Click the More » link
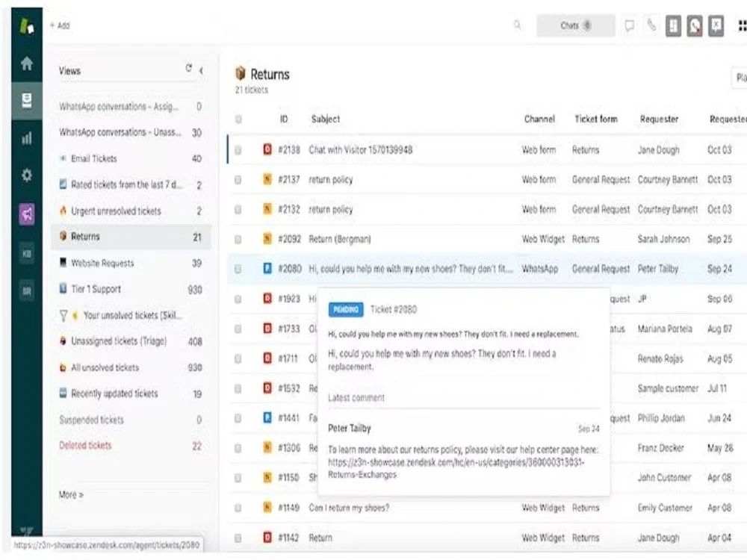The image size is (747, 560). click(72, 495)
